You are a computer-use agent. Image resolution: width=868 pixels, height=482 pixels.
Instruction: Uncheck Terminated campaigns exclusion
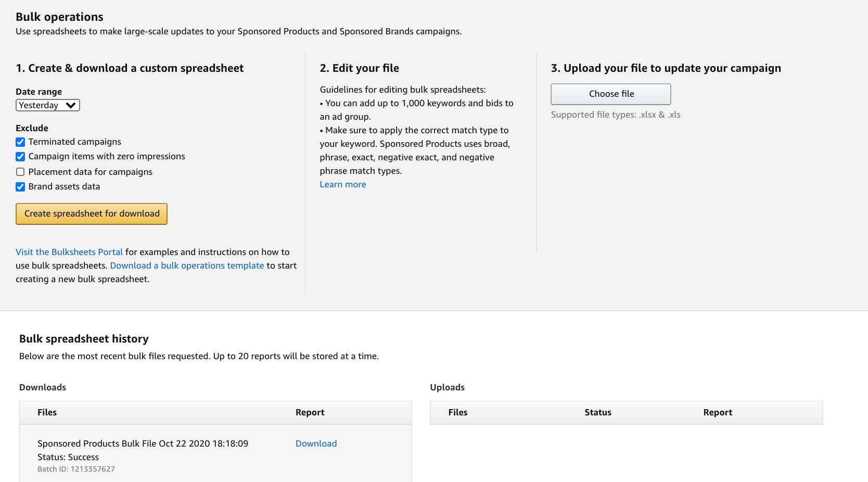point(20,142)
